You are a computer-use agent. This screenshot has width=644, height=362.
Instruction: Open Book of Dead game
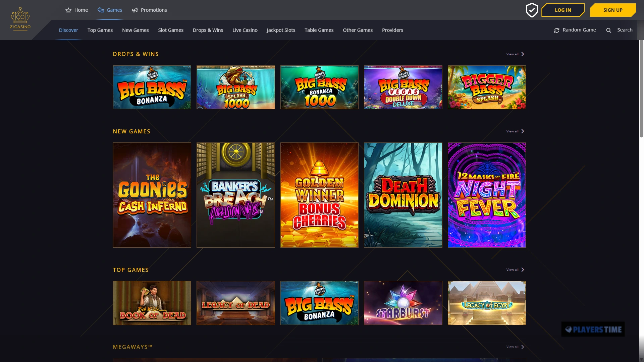pos(152,303)
